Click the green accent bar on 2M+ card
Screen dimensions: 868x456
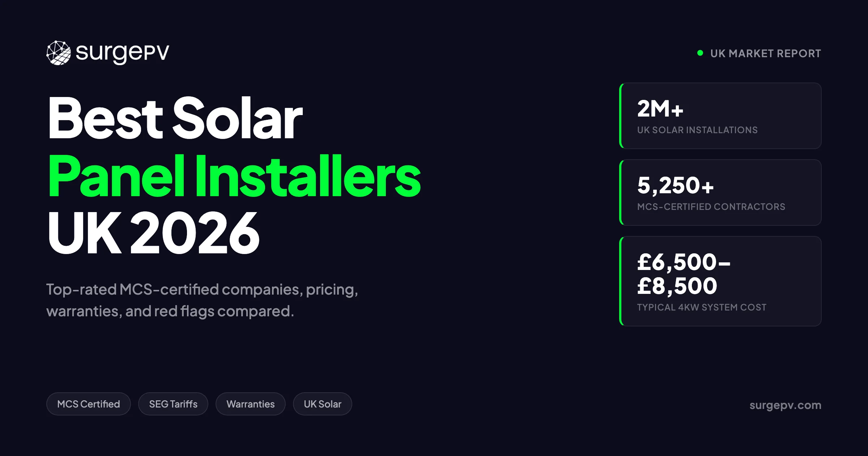tap(621, 116)
